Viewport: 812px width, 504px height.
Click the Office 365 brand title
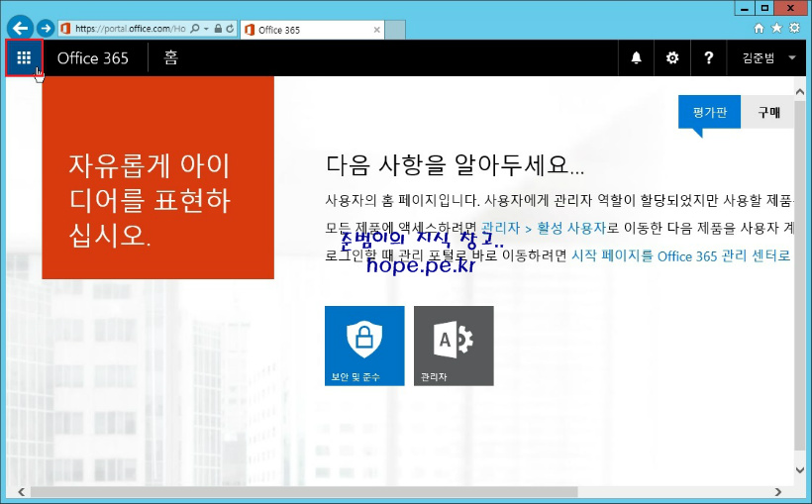click(x=93, y=58)
